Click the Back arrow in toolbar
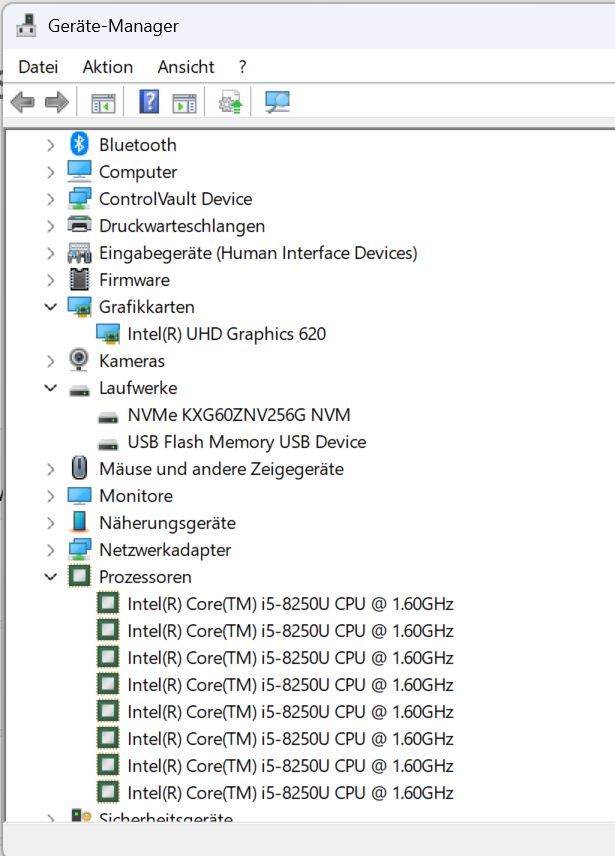The image size is (615, 856). coord(22,102)
